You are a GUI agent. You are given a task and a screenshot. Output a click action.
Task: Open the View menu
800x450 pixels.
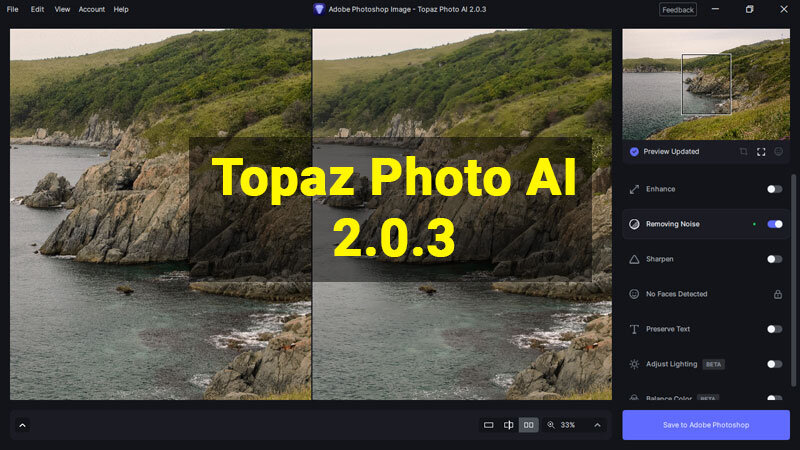[62, 9]
